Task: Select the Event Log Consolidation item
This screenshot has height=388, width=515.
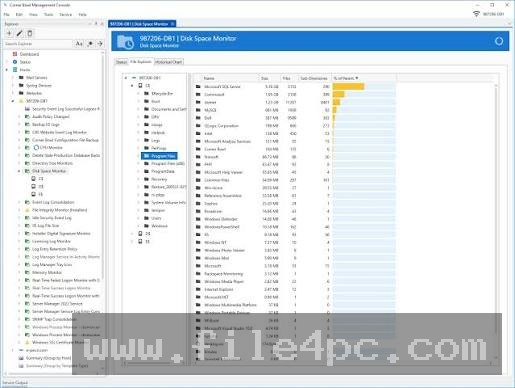Action: [x=53, y=202]
